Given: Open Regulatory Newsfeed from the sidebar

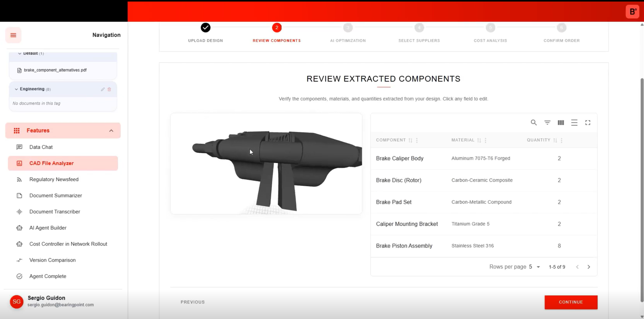Looking at the screenshot, I should pos(54,180).
